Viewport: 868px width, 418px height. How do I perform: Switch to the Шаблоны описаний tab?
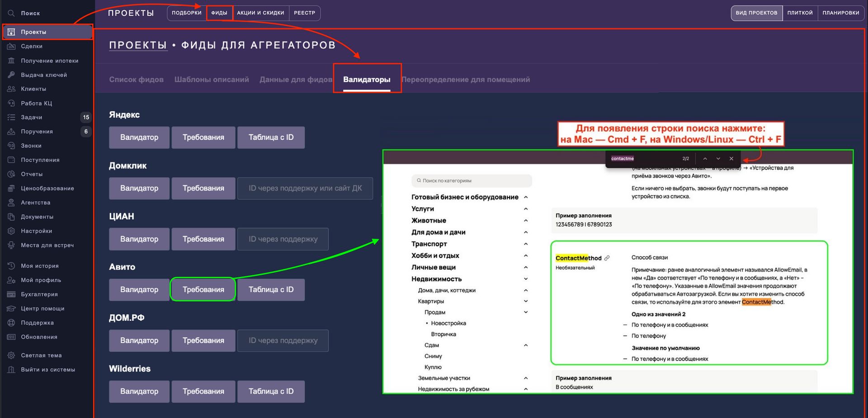click(212, 80)
